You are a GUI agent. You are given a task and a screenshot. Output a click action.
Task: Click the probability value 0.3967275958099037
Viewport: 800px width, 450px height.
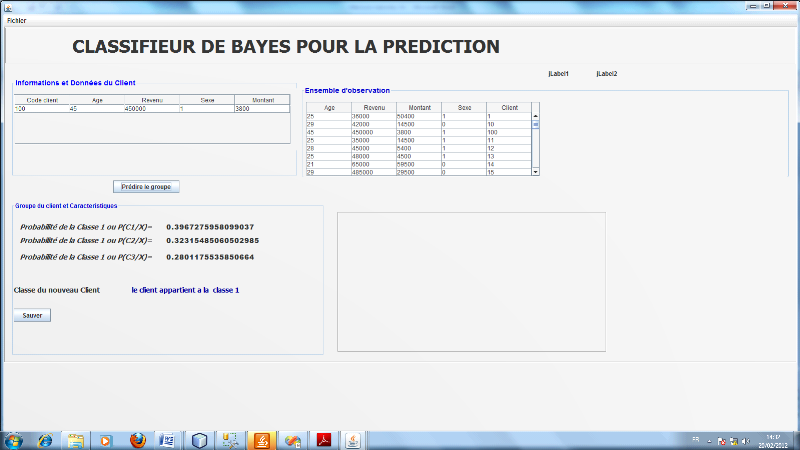[x=210, y=227]
